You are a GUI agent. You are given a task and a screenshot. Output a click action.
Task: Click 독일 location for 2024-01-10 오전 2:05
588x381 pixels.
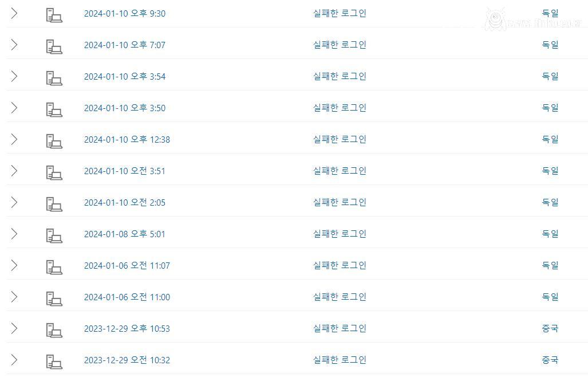pyautogui.click(x=550, y=202)
